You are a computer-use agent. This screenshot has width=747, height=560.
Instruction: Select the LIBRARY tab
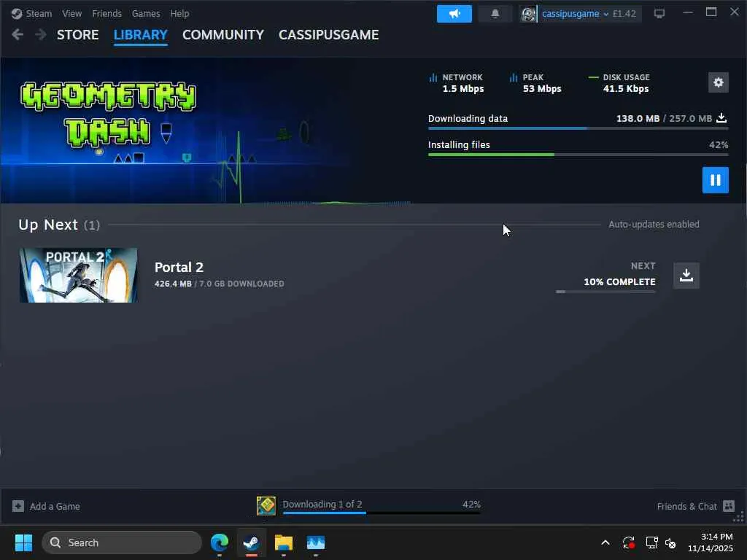pos(141,35)
